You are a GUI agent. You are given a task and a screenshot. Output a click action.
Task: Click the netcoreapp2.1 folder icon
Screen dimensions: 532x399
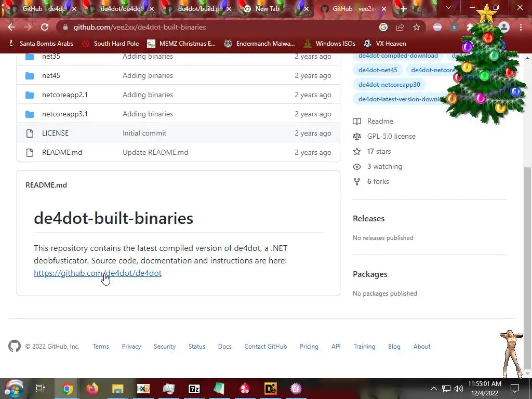pyautogui.click(x=30, y=95)
